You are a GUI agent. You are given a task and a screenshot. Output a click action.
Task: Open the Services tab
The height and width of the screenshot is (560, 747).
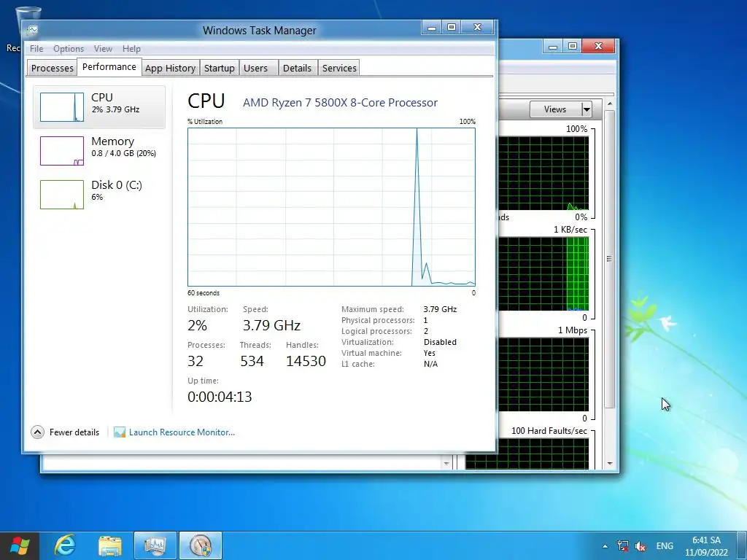pos(339,68)
